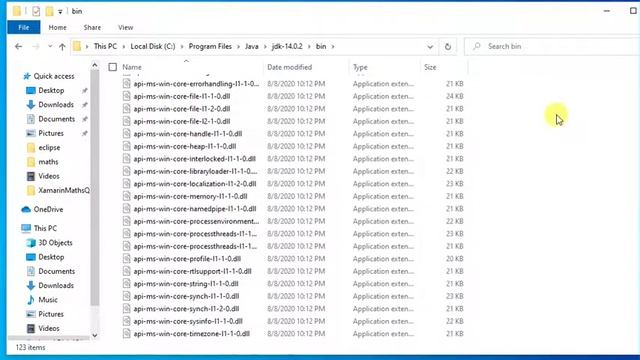Screen dimensions: 640x360
Task: Open Documents under This PC
Action: [x=56, y=271]
